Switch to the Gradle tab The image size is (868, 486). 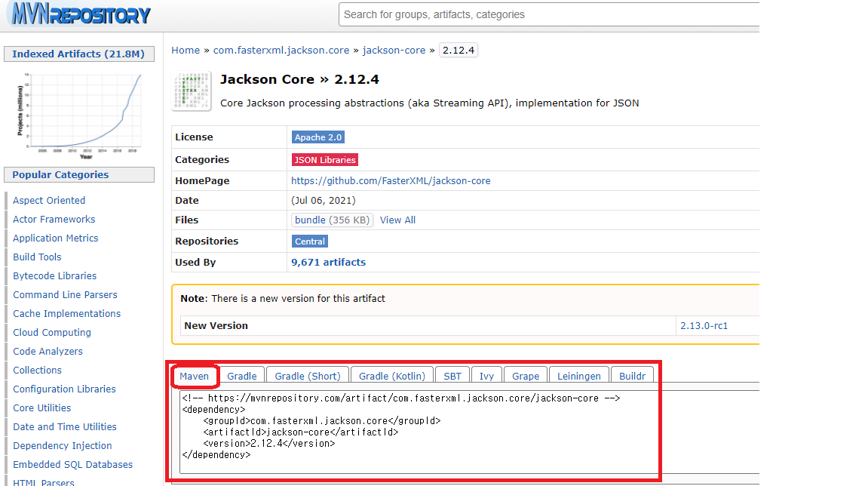point(242,377)
